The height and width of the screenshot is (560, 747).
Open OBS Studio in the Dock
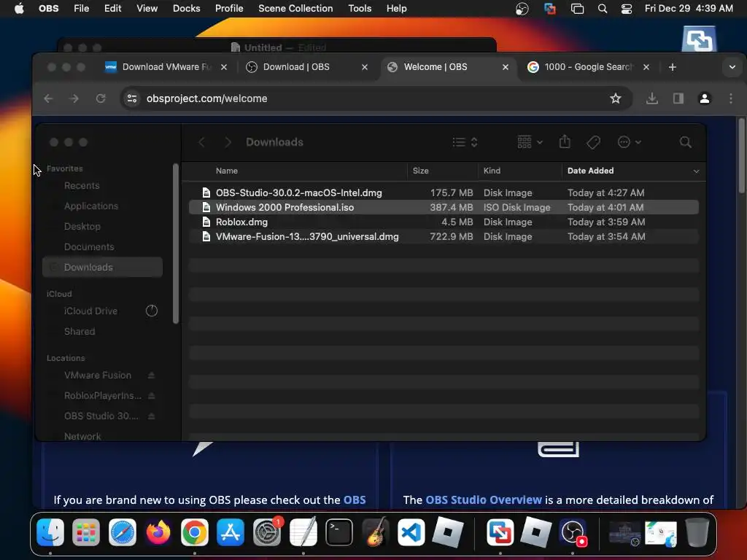point(573,532)
